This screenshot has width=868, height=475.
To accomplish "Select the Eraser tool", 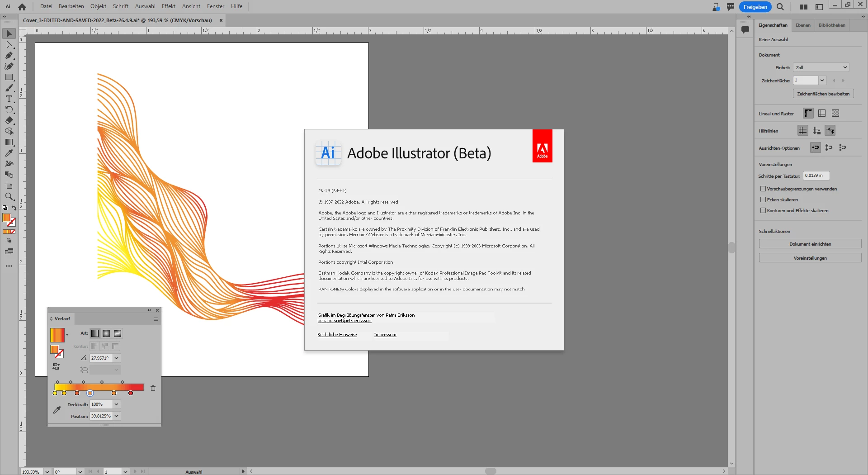I will click(9, 121).
